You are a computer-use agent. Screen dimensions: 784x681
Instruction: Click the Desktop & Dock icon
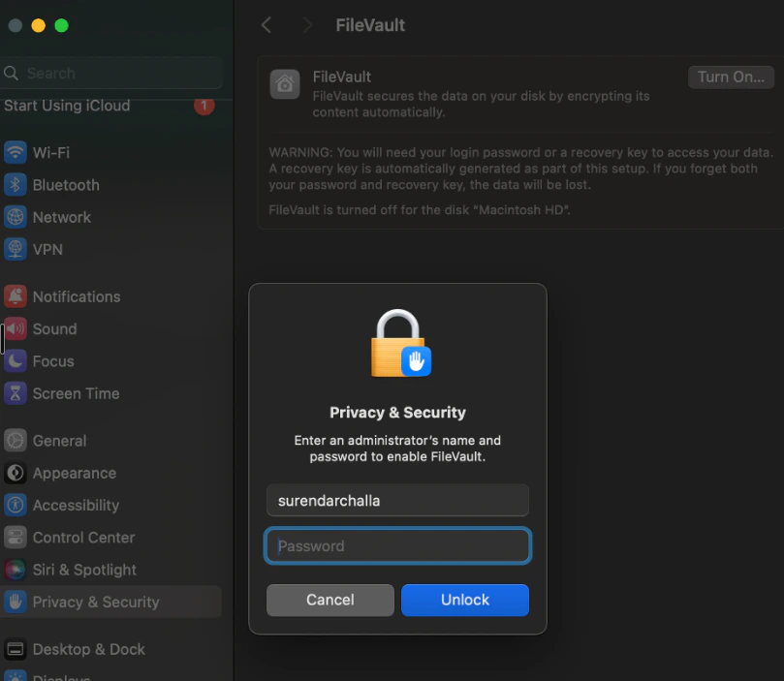tap(16, 649)
